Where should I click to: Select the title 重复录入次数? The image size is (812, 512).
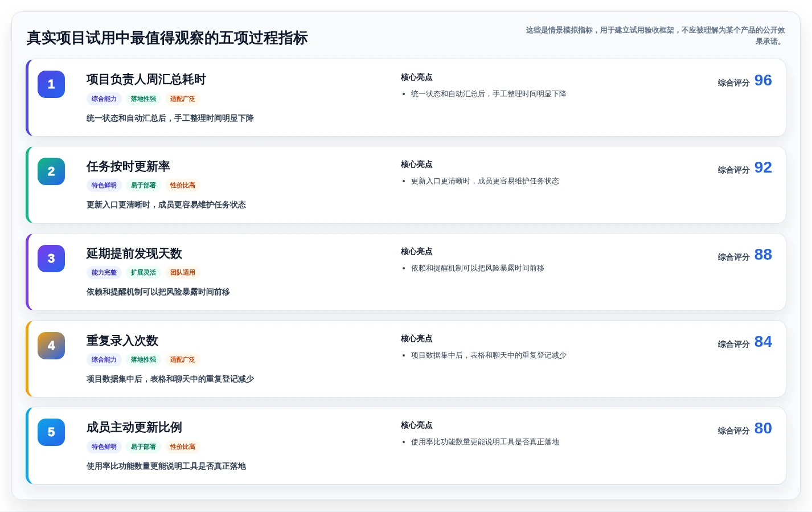click(122, 341)
